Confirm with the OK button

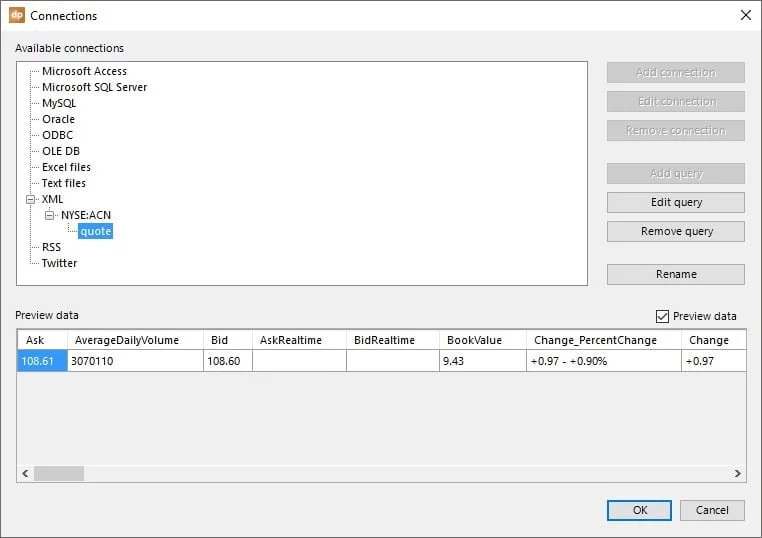[639, 510]
